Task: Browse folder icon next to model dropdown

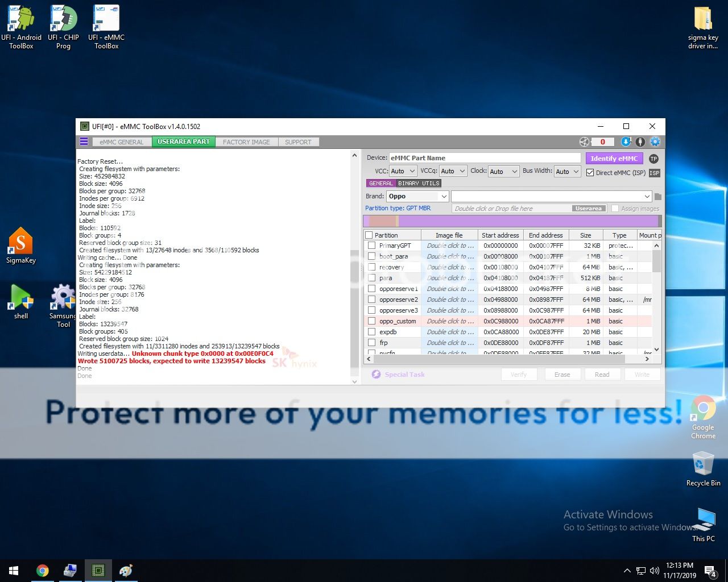Action: pos(658,197)
